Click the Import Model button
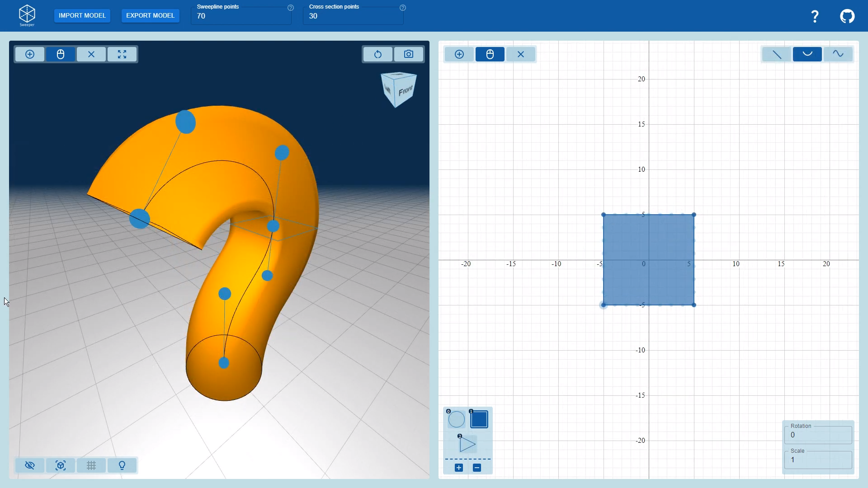 click(x=82, y=15)
